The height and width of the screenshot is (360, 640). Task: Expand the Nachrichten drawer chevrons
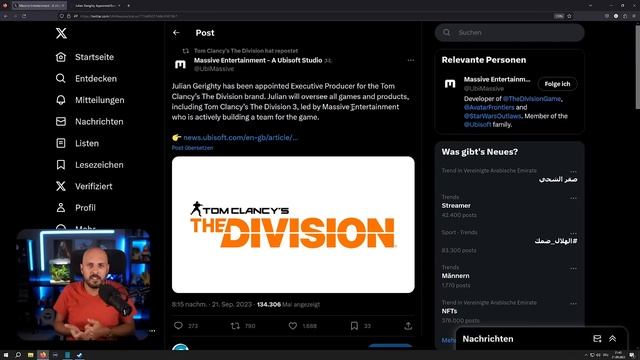[x=613, y=339]
